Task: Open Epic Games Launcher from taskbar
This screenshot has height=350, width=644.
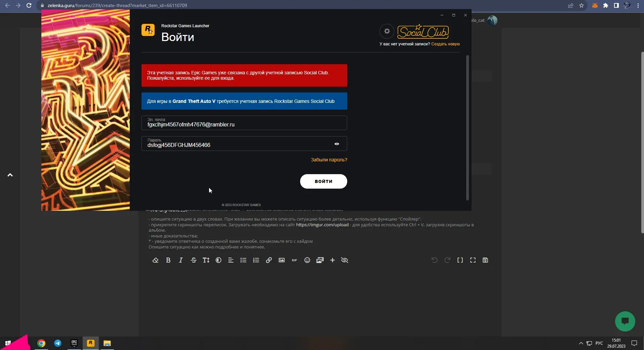Action: pyautogui.click(x=74, y=343)
